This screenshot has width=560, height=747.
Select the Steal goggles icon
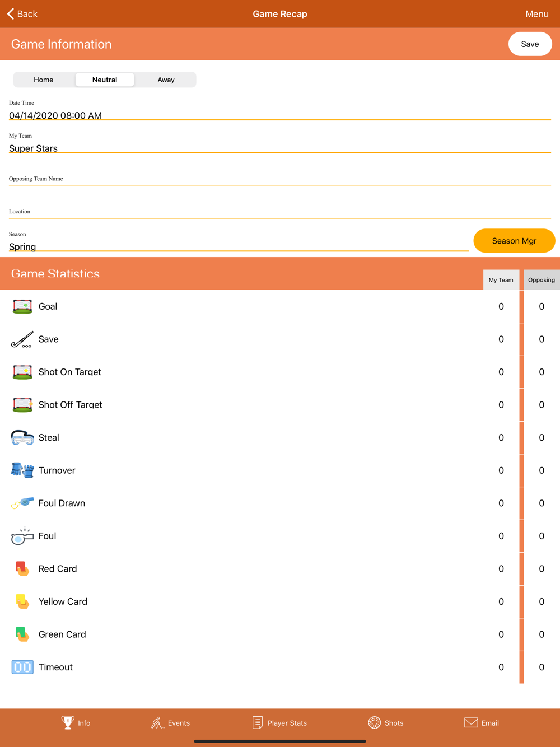(22, 437)
